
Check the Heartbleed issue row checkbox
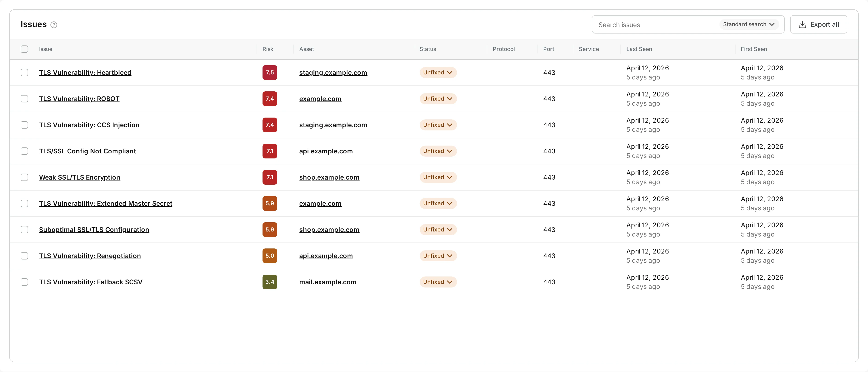[24, 73]
